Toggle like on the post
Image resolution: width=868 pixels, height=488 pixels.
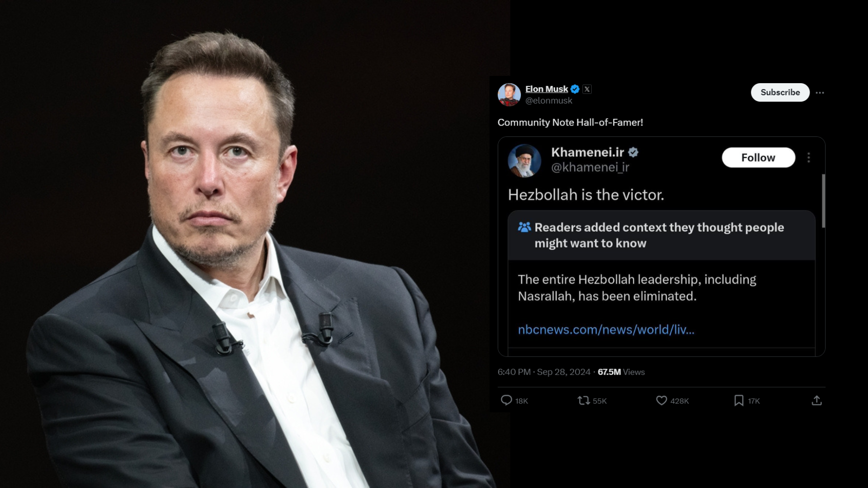(661, 400)
